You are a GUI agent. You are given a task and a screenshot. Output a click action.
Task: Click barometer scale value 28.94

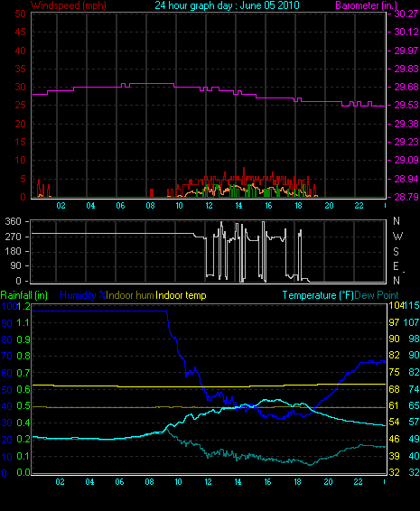tap(406, 179)
